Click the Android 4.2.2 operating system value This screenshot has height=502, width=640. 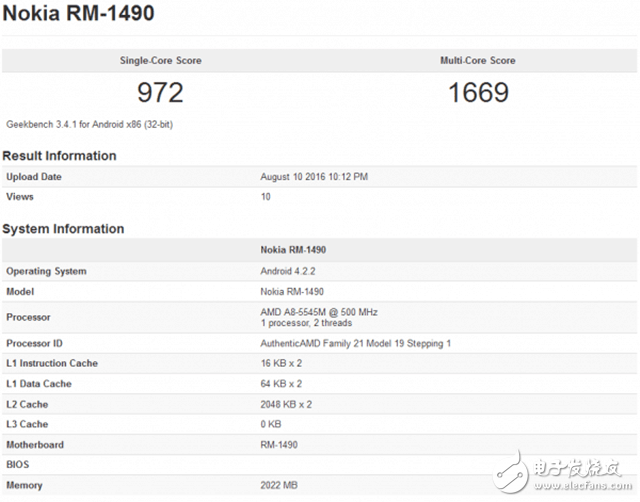[290, 271]
